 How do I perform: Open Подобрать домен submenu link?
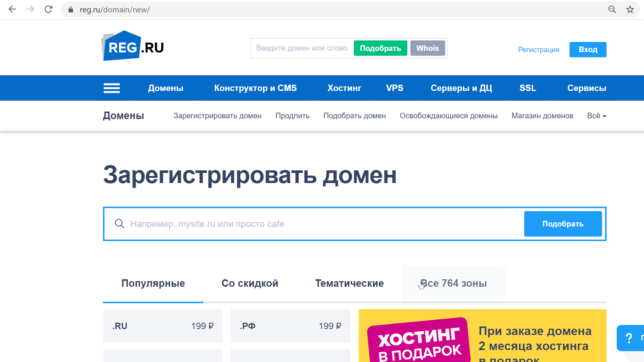click(355, 116)
